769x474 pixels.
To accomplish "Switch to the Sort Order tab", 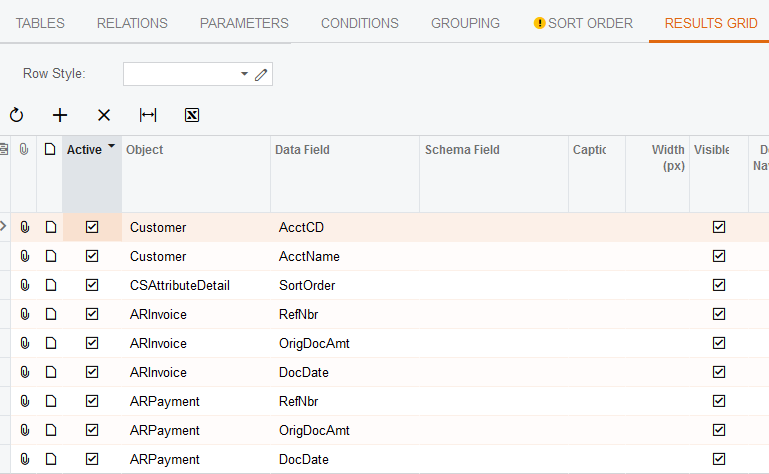I will click(x=583, y=23).
